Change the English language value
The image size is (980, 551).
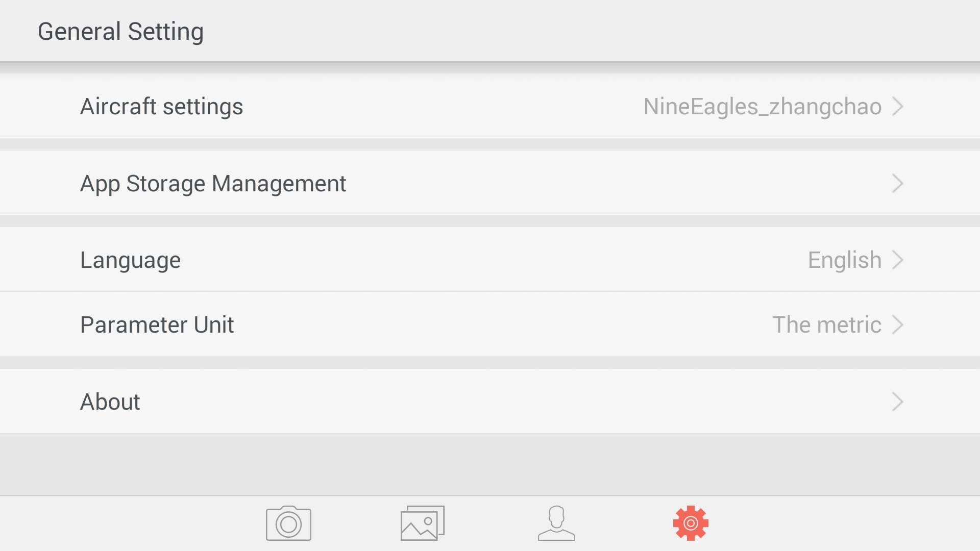[845, 260]
